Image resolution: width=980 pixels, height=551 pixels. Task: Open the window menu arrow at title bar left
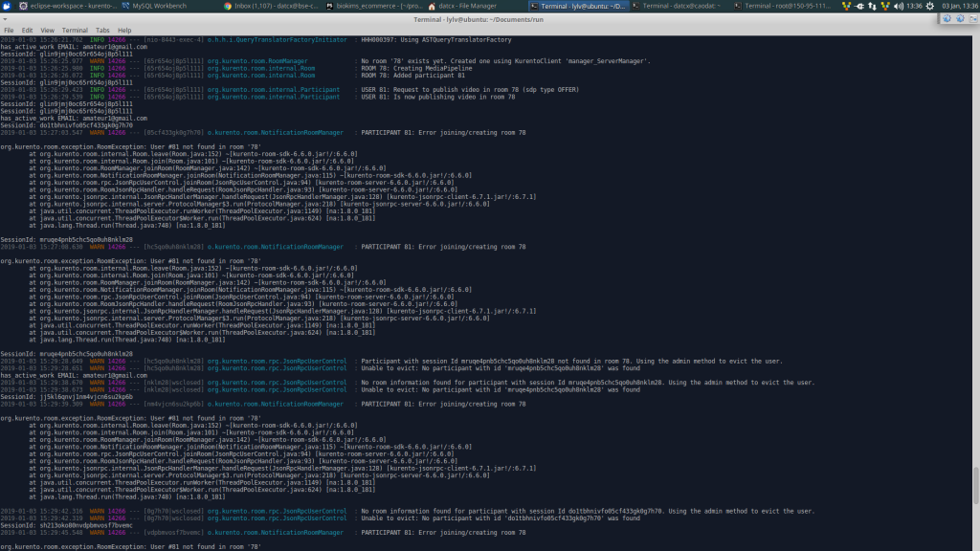pos(5,19)
